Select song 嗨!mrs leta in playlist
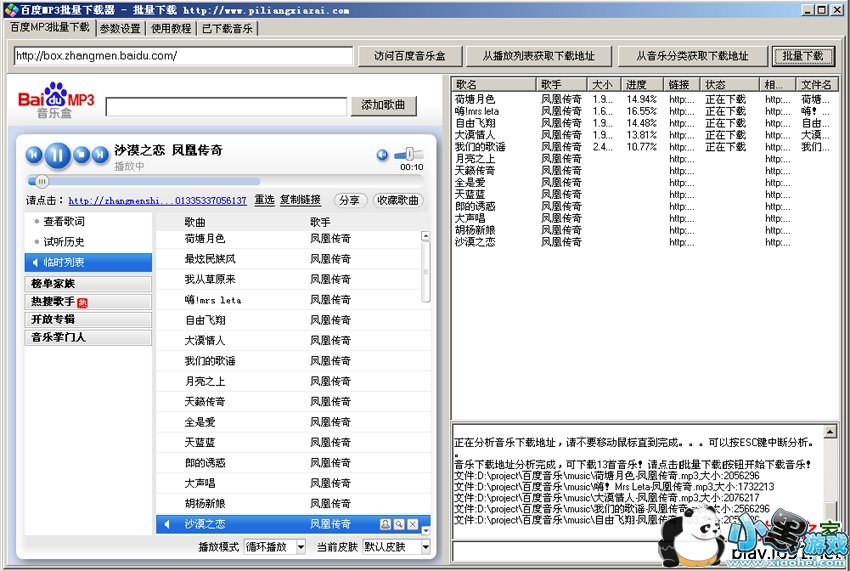This screenshot has width=850, height=571. tap(288, 300)
